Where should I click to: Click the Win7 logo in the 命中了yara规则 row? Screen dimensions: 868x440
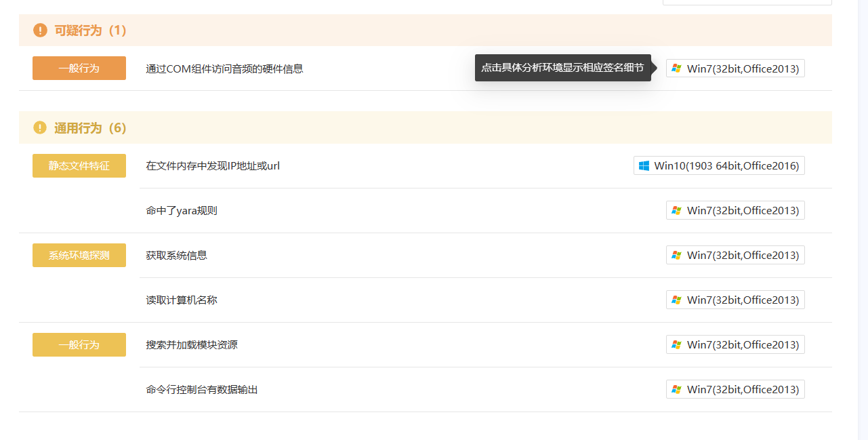[x=676, y=211]
